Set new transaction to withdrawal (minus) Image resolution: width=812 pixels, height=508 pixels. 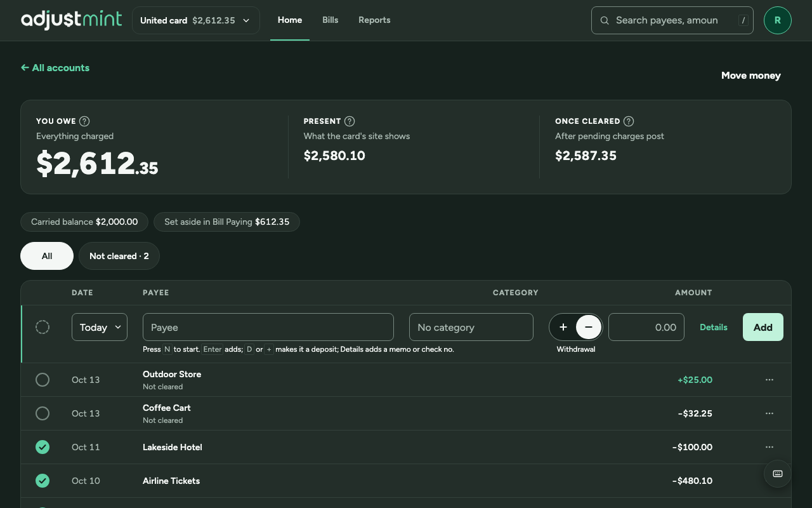589,327
